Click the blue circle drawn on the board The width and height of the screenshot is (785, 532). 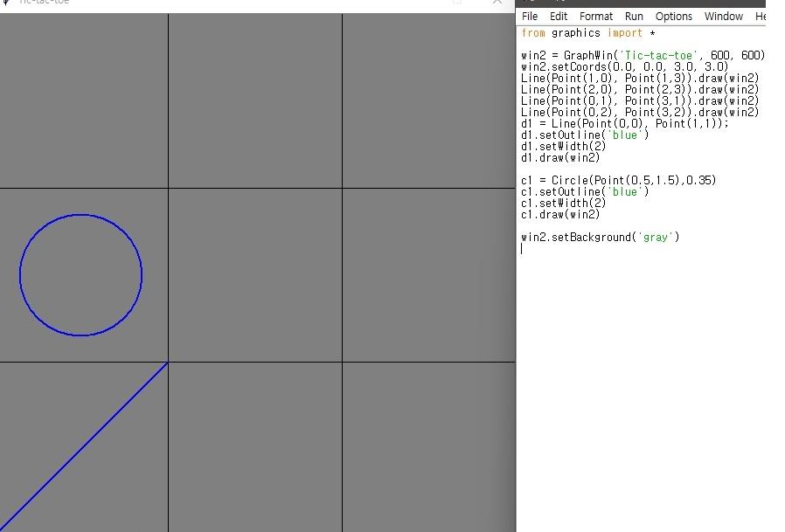80,275
